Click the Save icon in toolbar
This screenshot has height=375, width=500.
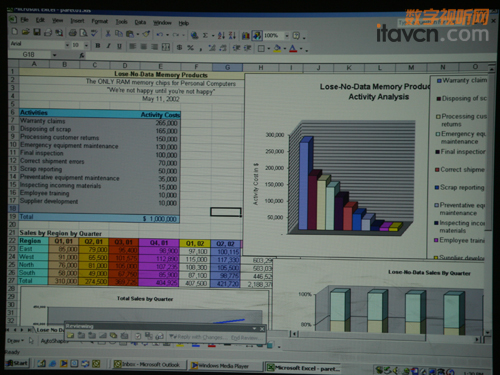[x=37, y=32]
